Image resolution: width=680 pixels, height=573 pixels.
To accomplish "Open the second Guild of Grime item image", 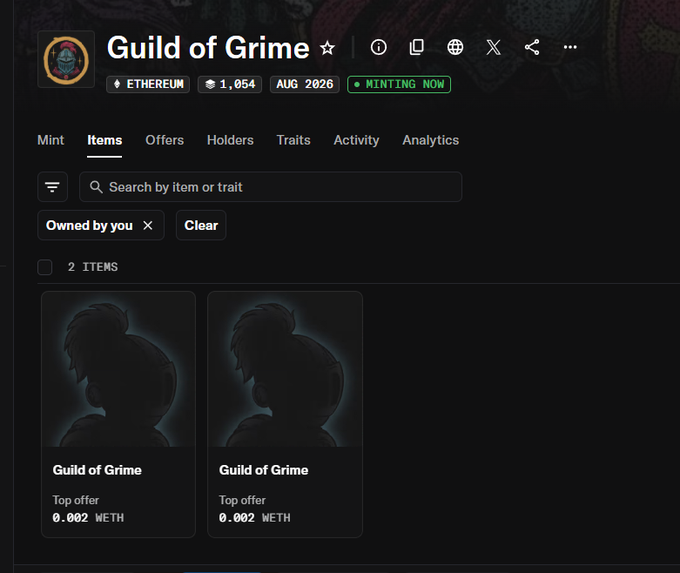I will [x=285, y=370].
